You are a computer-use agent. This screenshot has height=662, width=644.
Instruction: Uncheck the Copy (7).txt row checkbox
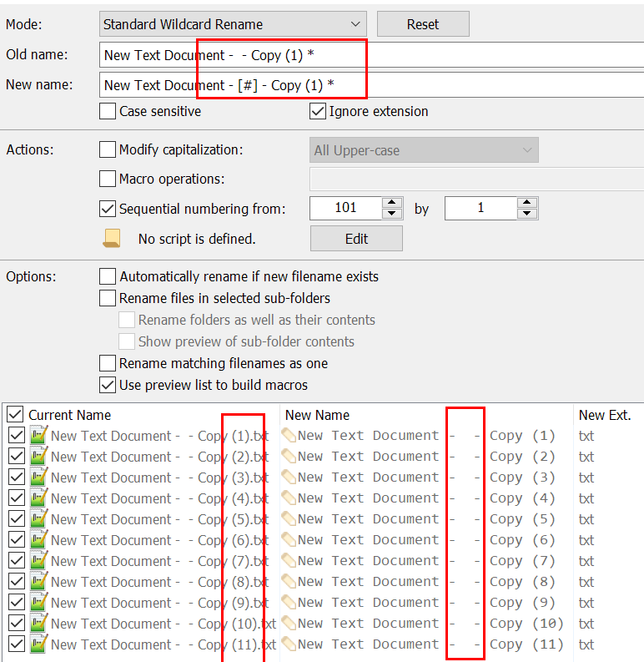[17, 561]
